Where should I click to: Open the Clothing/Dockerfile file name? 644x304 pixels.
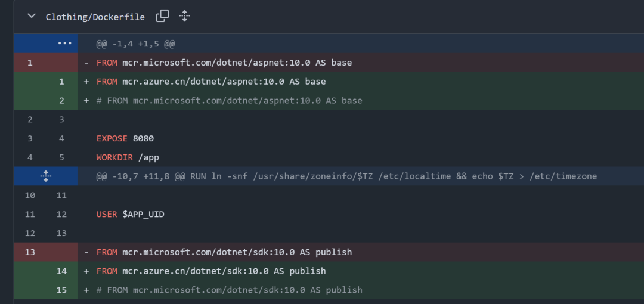[x=95, y=17]
